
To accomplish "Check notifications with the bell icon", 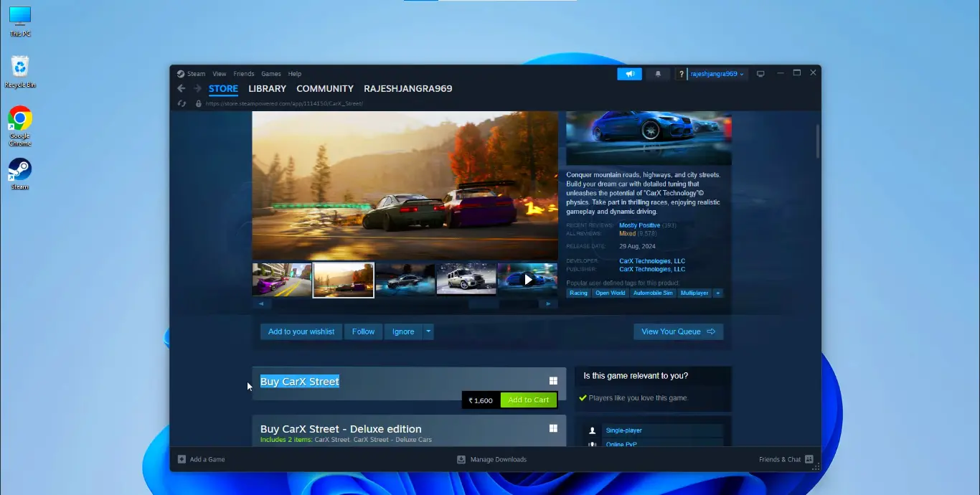I will (657, 73).
